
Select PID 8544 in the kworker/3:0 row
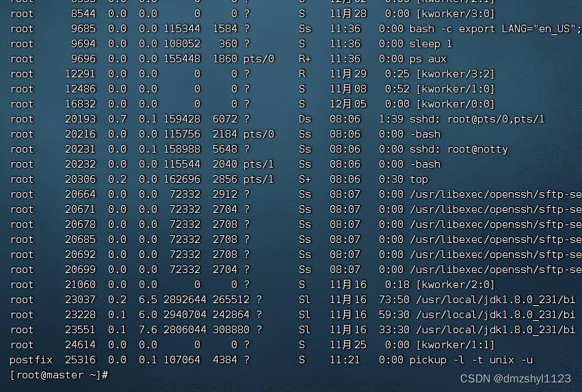[x=83, y=14]
